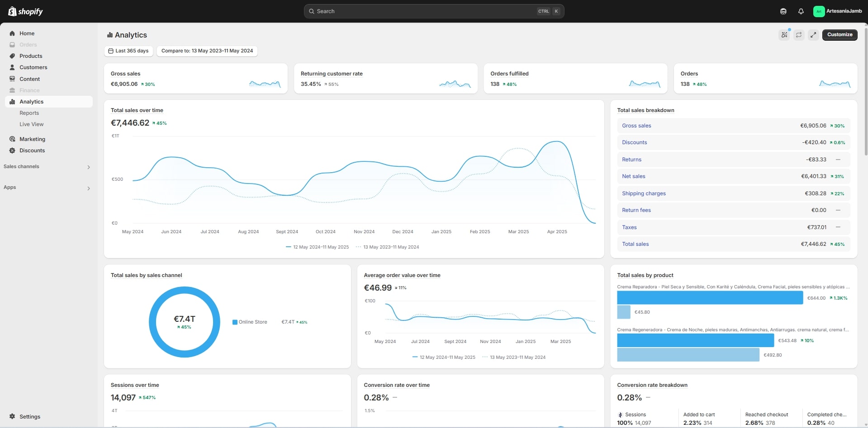Click the Shopify logo in the header

(x=25, y=11)
